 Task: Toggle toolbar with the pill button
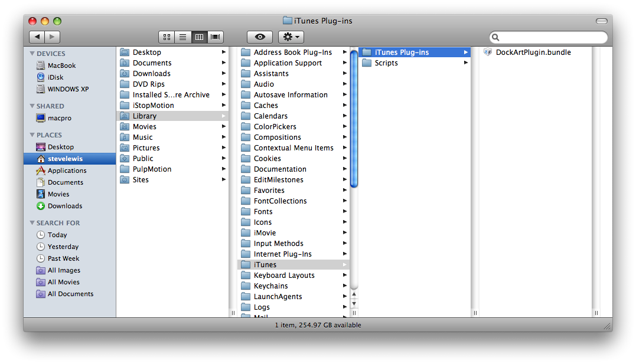pos(602,21)
